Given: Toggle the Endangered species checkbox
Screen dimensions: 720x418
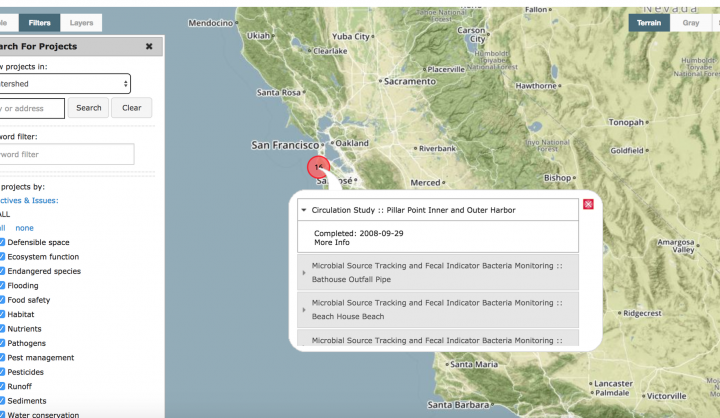Looking at the screenshot, I should click(2, 271).
